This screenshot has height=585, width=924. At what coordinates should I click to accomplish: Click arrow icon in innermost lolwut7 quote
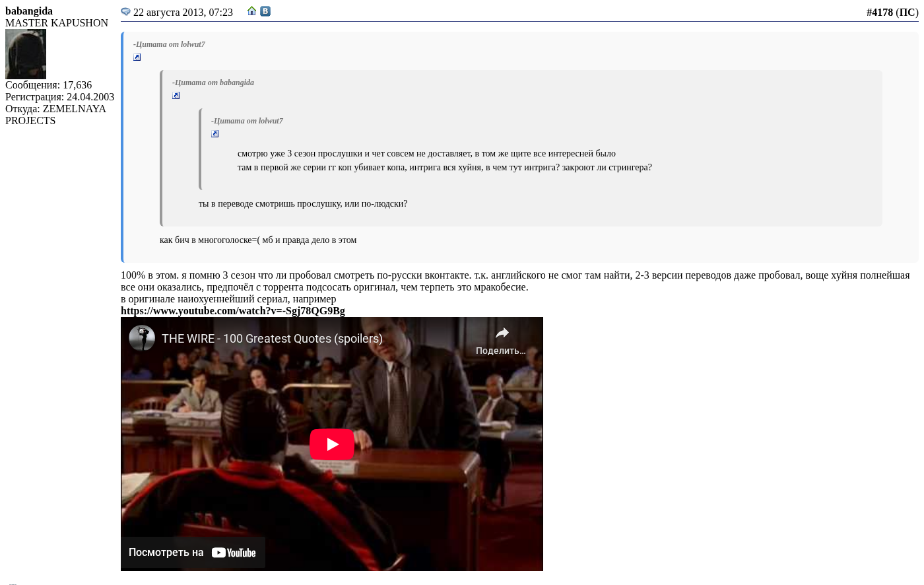coord(215,134)
